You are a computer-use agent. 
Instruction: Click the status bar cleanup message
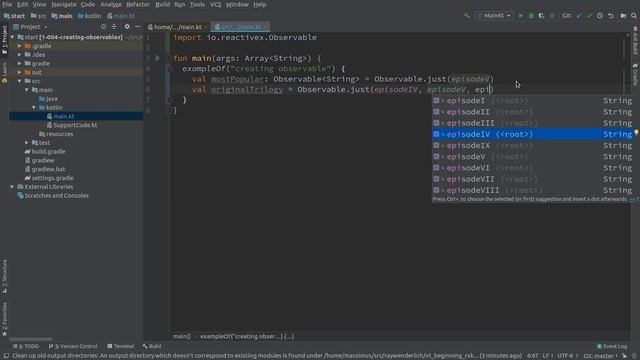[x=267, y=356]
